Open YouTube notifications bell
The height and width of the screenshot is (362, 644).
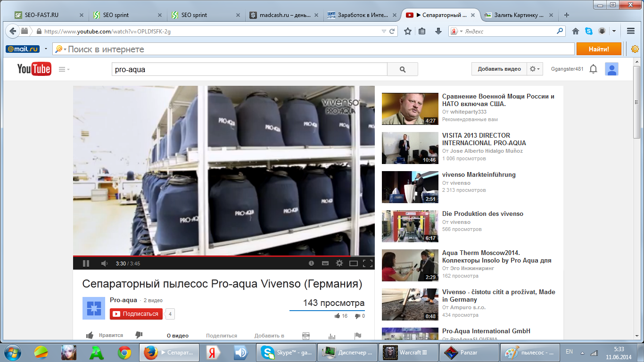594,69
